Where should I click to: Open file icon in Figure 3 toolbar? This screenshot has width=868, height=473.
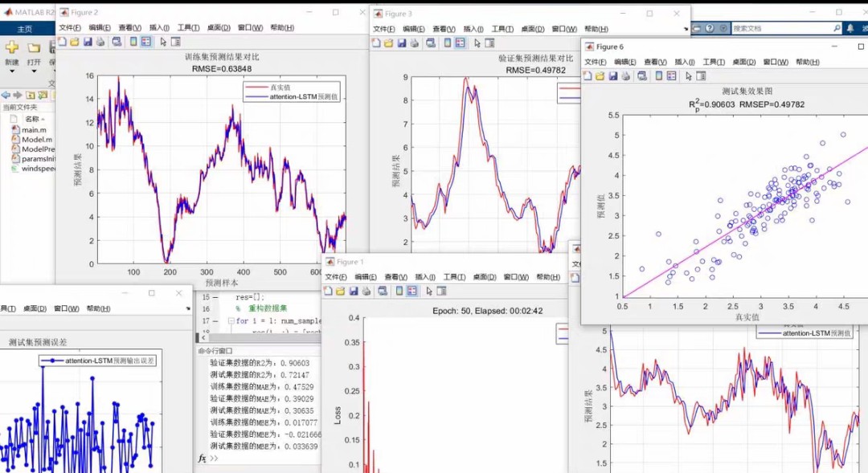pyautogui.click(x=389, y=43)
